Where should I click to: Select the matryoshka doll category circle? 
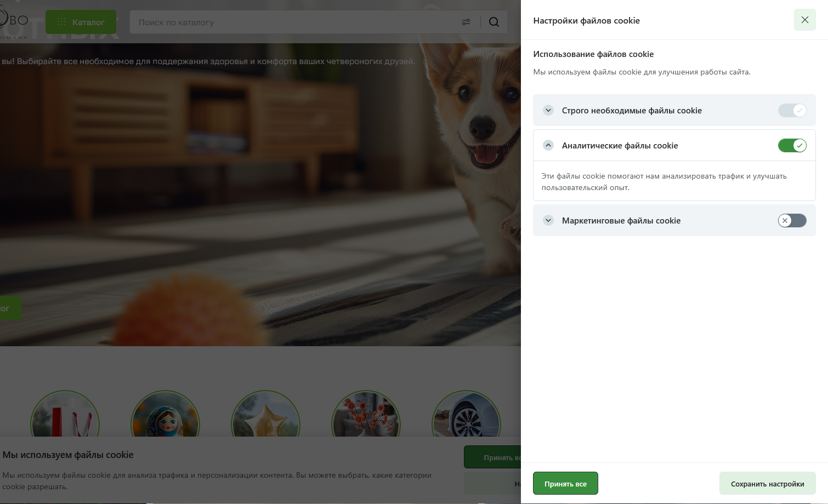click(165, 425)
